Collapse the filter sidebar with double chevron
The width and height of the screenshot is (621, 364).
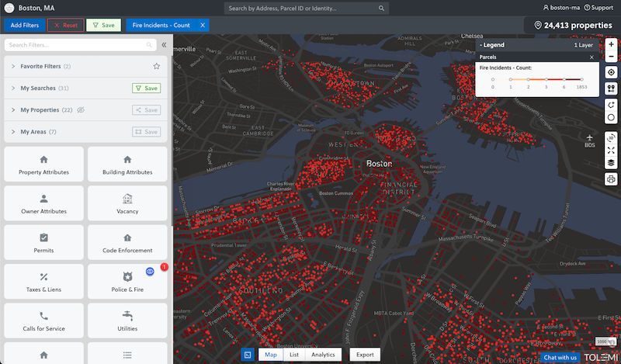click(x=164, y=45)
